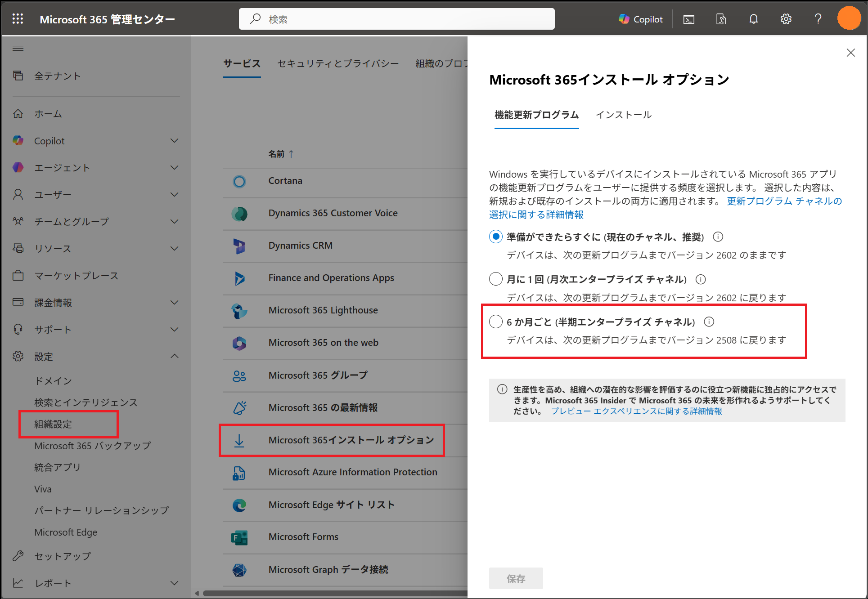The image size is (868, 599).
Task: Select the 6 か月ごと semi-annual radio button
Action: click(495, 322)
